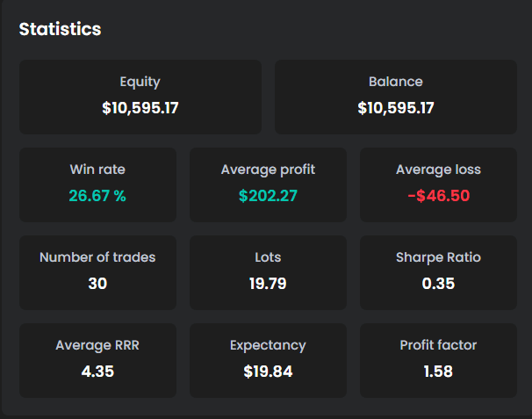The height and width of the screenshot is (419, 532).
Task: Click the Sharpe Ratio value 0.35
Action: pyautogui.click(x=438, y=284)
